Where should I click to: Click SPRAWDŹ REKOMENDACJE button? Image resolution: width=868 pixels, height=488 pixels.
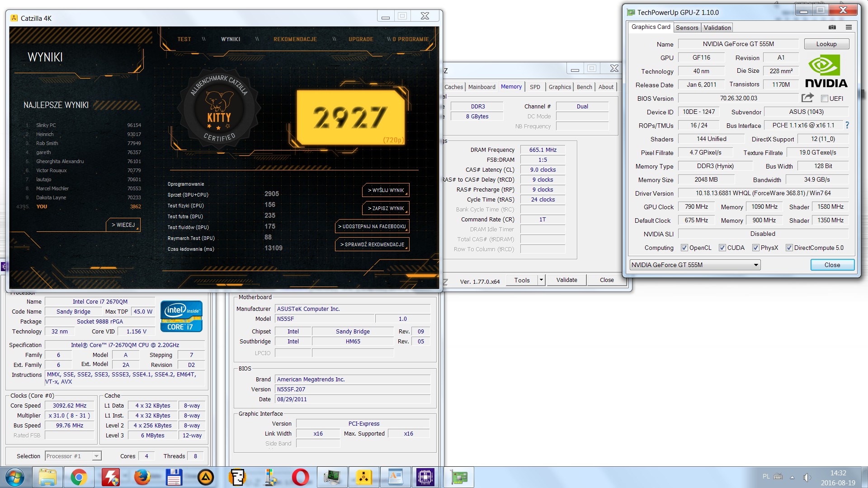[x=372, y=244]
